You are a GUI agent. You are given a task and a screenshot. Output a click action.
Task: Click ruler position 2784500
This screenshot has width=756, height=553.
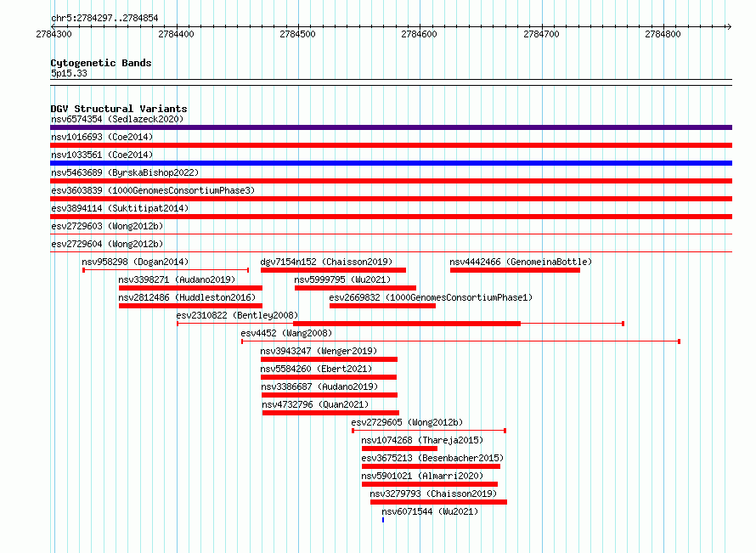click(x=297, y=34)
